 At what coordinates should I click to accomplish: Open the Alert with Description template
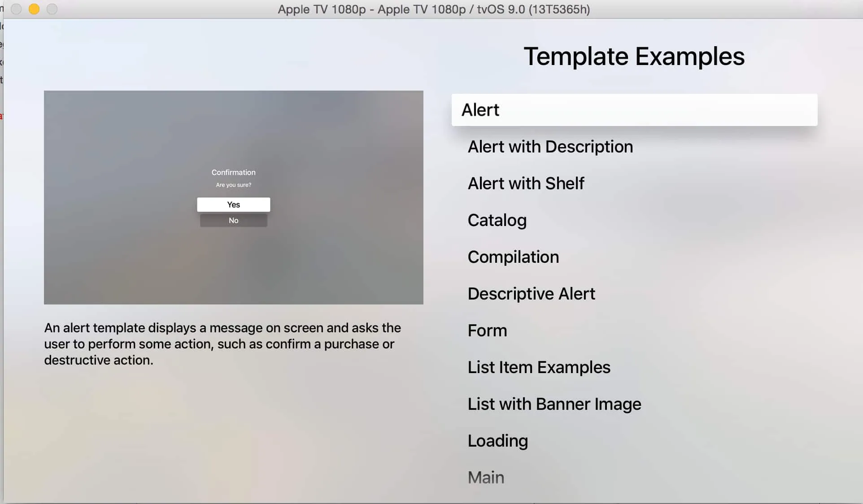[550, 147]
